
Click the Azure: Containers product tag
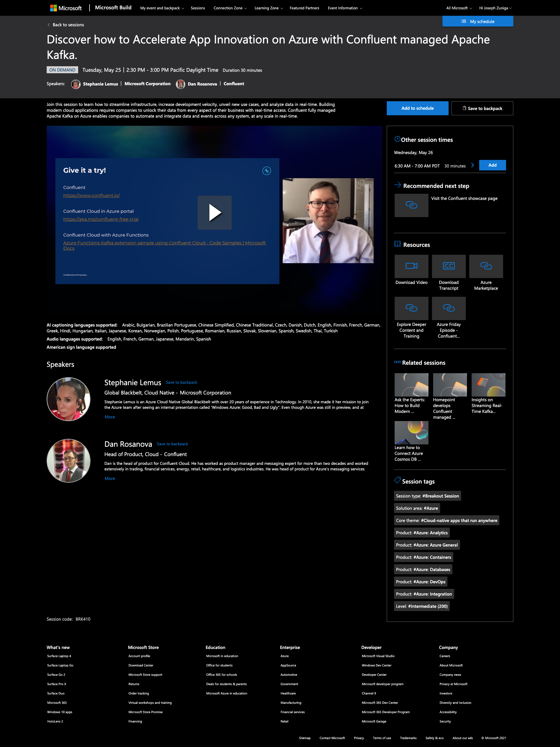(x=423, y=557)
